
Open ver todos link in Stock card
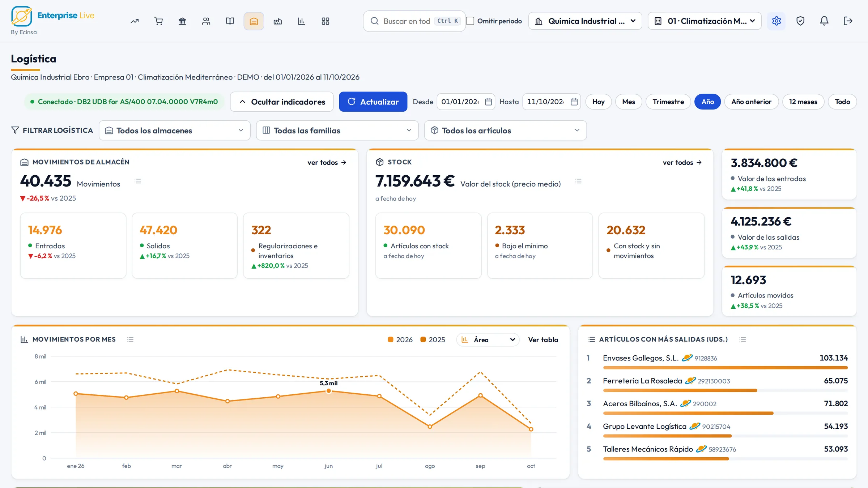(682, 162)
